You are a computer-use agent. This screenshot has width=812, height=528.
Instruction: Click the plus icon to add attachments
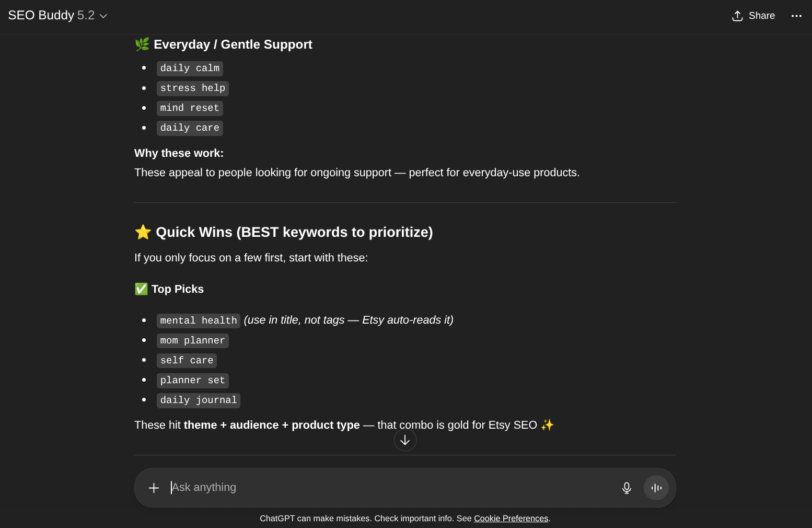(x=154, y=488)
